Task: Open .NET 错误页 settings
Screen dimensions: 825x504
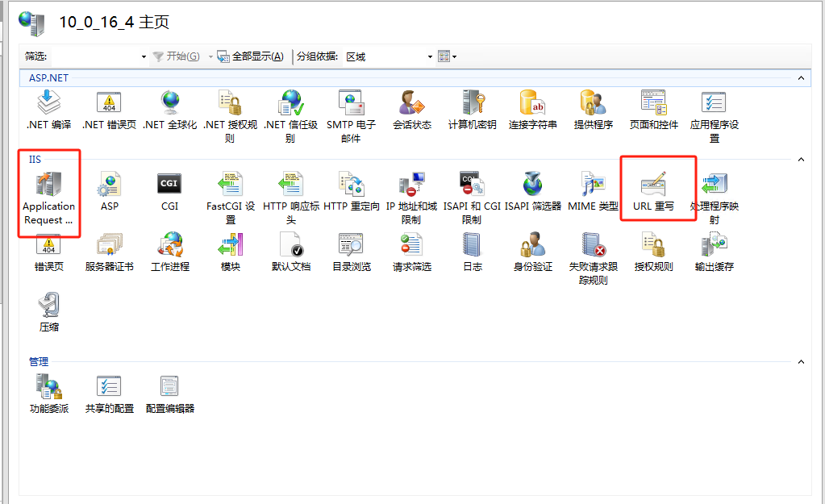Action: point(109,110)
